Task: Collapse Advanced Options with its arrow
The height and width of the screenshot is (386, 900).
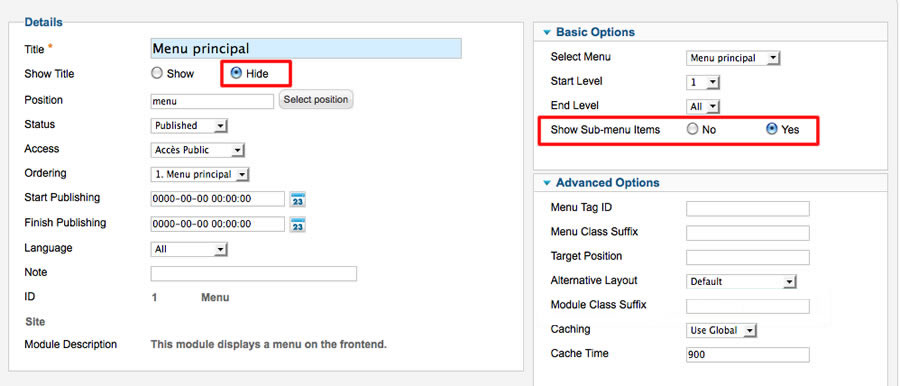Action: (546, 183)
